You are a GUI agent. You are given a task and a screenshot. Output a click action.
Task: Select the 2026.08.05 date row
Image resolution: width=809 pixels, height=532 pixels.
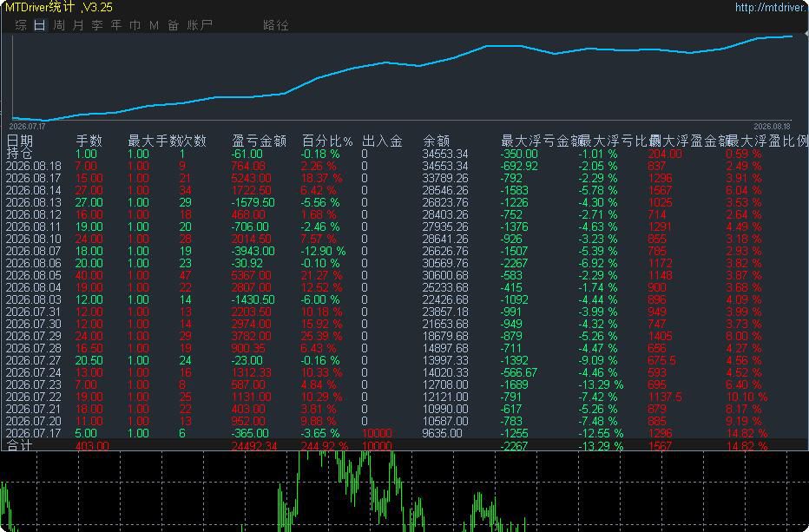coord(34,275)
